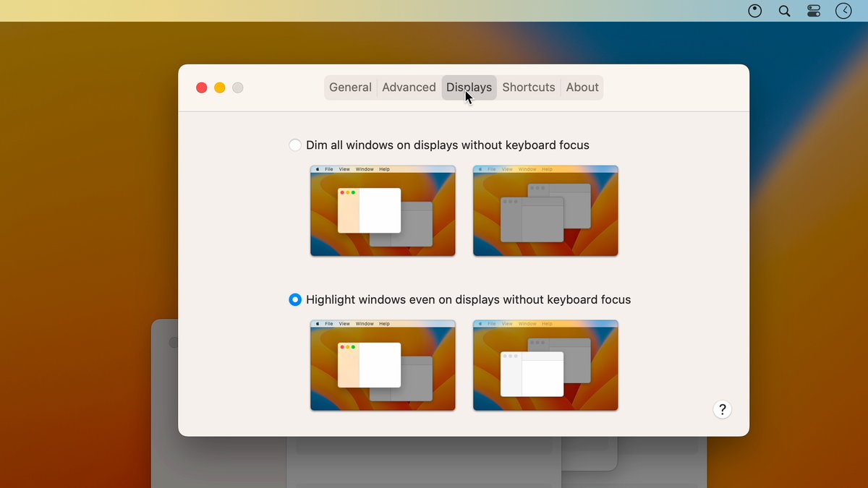Click focused-display thumbnail under Highlight windows option
Viewport: 868px width, 488px height.
click(x=383, y=365)
